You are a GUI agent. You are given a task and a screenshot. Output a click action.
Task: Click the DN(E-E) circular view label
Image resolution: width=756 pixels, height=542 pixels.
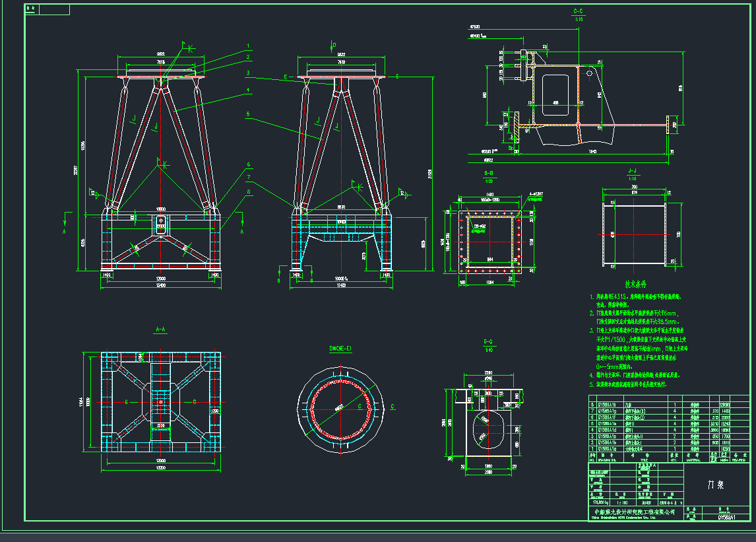coord(340,348)
